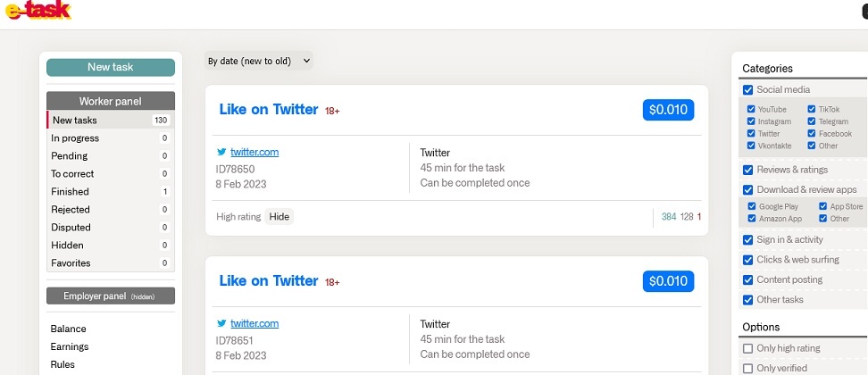Toggle the YouTube checkbox
Image resolution: width=868 pixels, height=375 pixels.
(x=752, y=109)
